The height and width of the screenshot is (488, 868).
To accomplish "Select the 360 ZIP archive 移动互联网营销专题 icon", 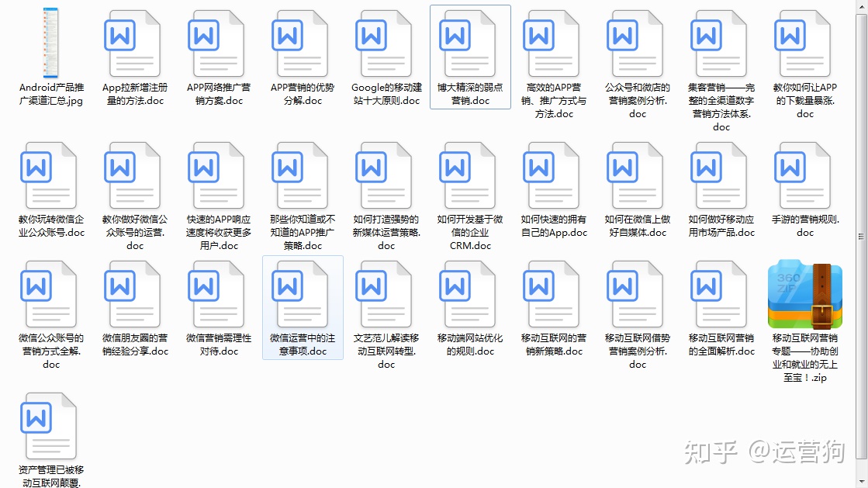I will pyautogui.click(x=805, y=294).
